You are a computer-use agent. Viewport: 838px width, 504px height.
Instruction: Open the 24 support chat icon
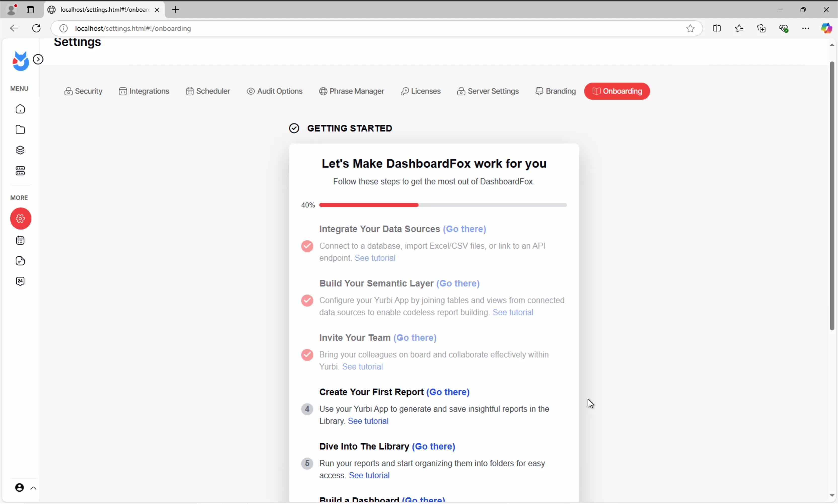20,281
